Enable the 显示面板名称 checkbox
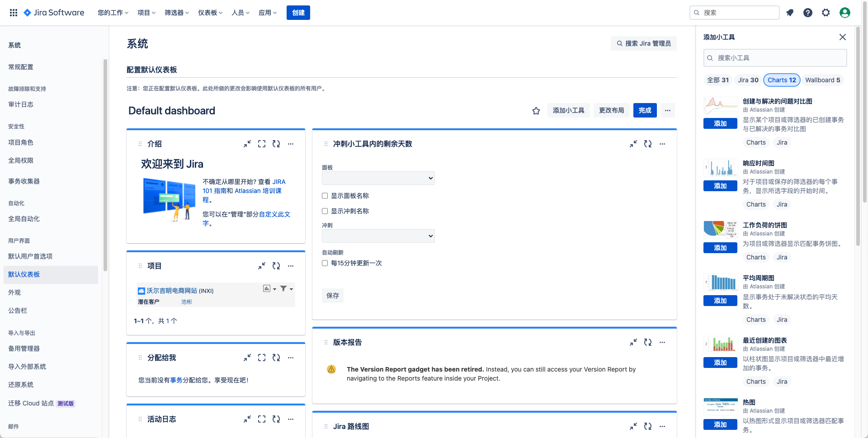 click(325, 196)
